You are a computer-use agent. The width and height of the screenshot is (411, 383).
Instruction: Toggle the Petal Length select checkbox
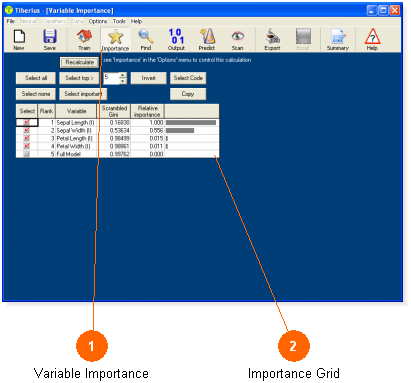(x=27, y=138)
